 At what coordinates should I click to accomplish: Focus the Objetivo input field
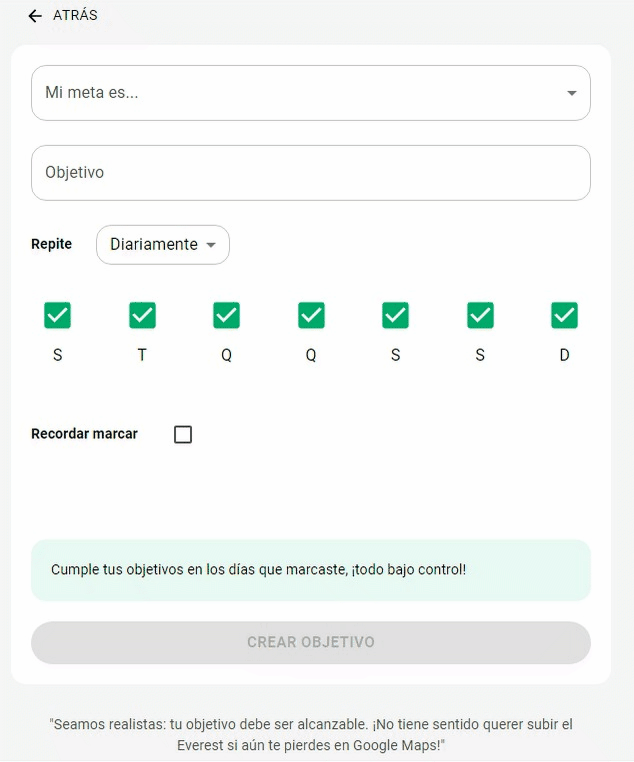point(311,173)
